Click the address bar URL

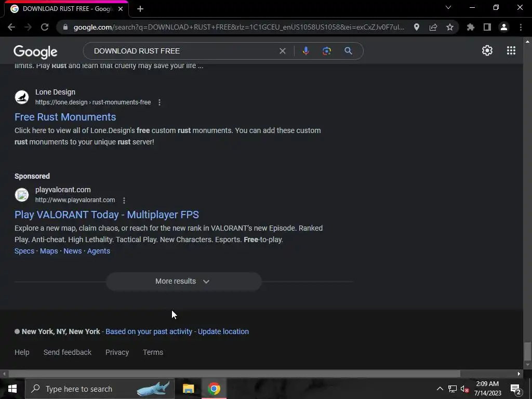pyautogui.click(x=239, y=27)
